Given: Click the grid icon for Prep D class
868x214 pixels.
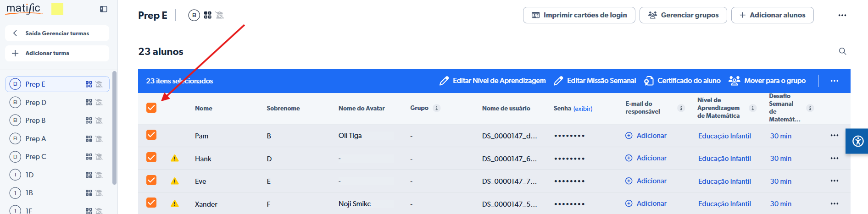Looking at the screenshot, I should (x=89, y=102).
